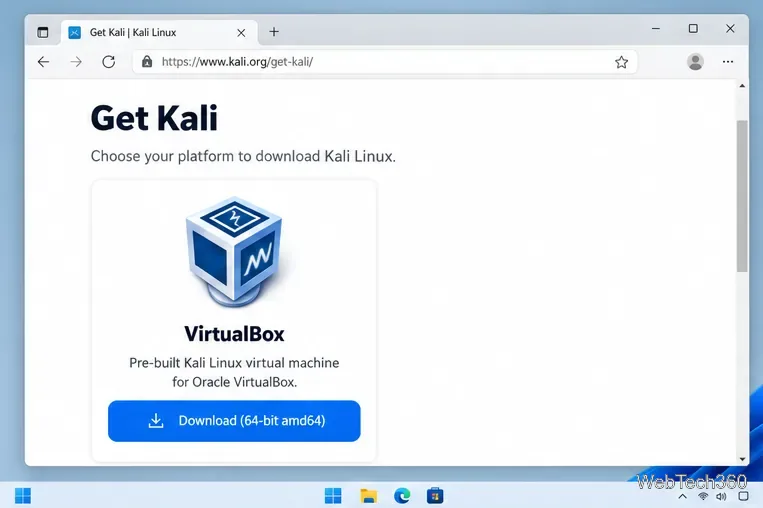Image resolution: width=763 pixels, height=508 pixels.
Task: Open Microsoft Edge from taskbar
Action: [402, 496]
